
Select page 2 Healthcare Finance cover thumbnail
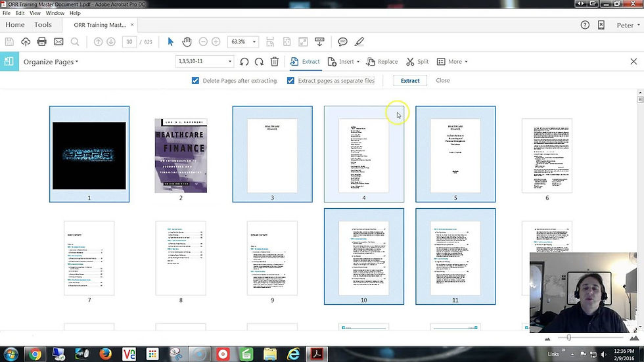tap(181, 156)
